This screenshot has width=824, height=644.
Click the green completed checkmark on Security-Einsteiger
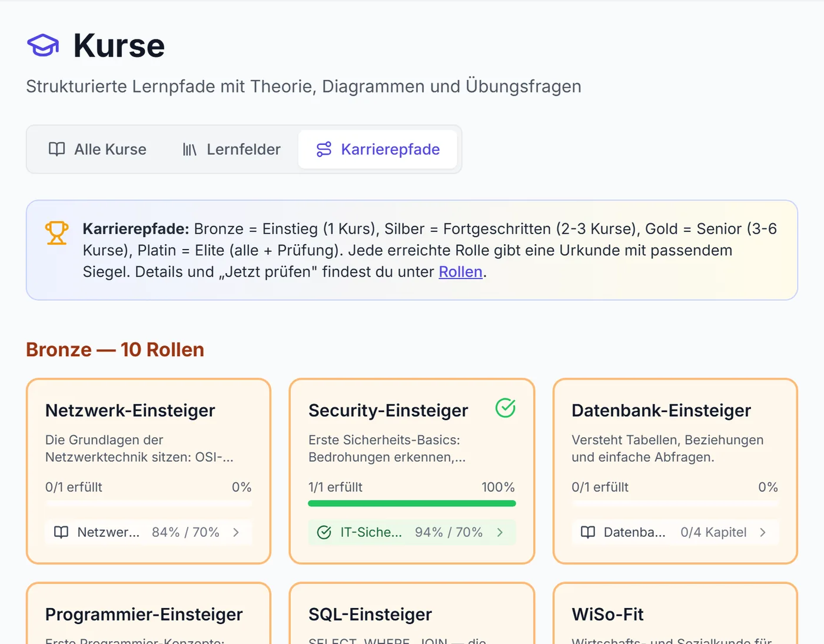(x=505, y=408)
